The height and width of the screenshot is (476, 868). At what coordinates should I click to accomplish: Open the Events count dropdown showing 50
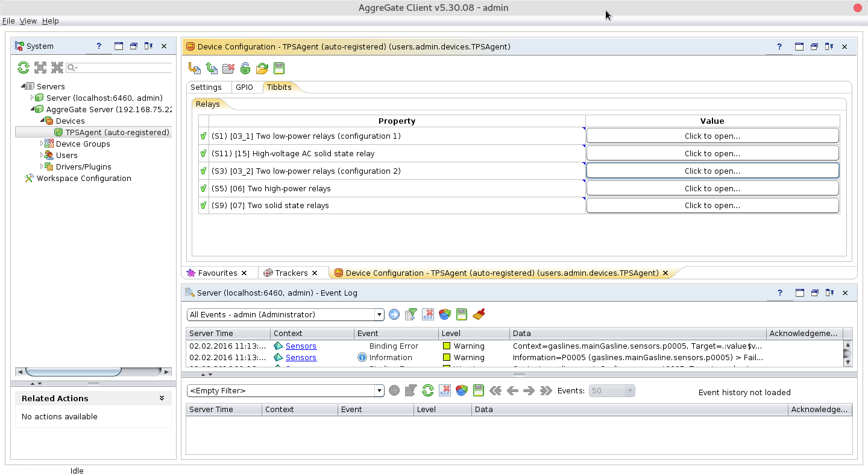630,390
